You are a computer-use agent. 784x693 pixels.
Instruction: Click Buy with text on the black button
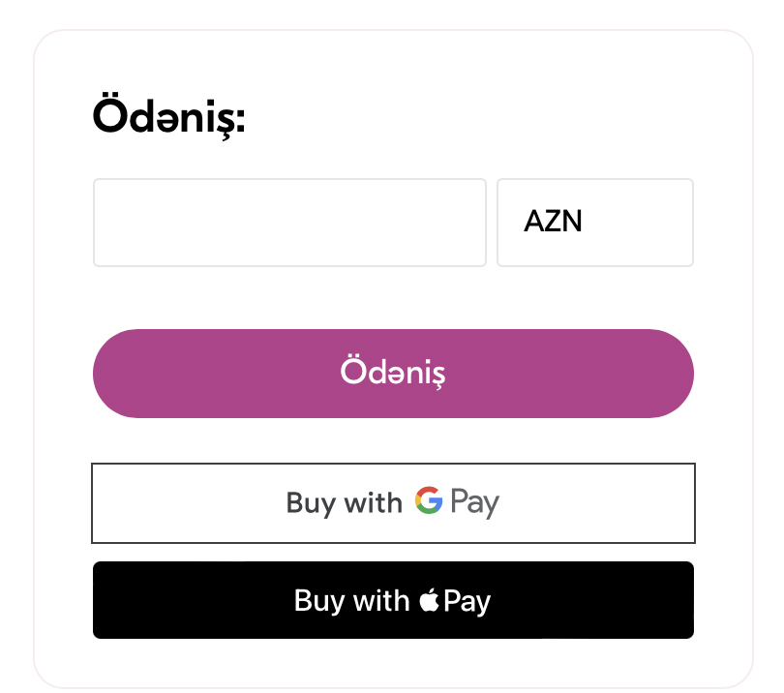pyautogui.click(x=351, y=600)
